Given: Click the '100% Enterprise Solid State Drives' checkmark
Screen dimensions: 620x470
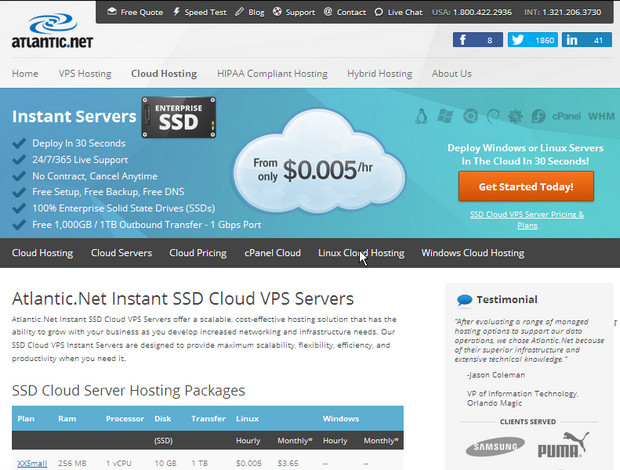Looking at the screenshot, I should click(x=19, y=208).
